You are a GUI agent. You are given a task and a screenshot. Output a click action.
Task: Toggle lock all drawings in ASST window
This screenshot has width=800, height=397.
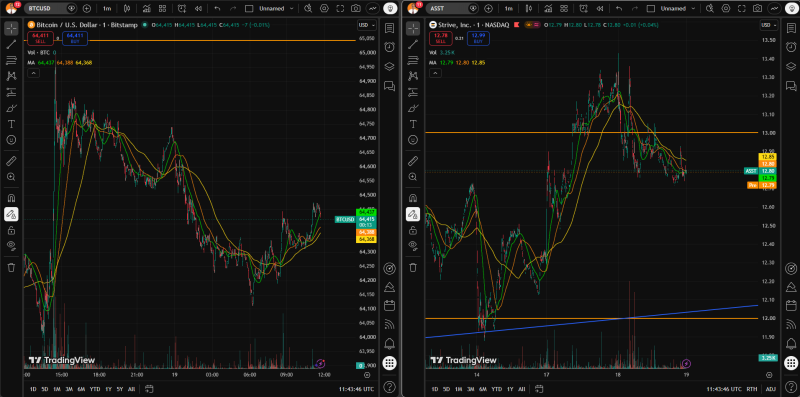click(413, 231)
